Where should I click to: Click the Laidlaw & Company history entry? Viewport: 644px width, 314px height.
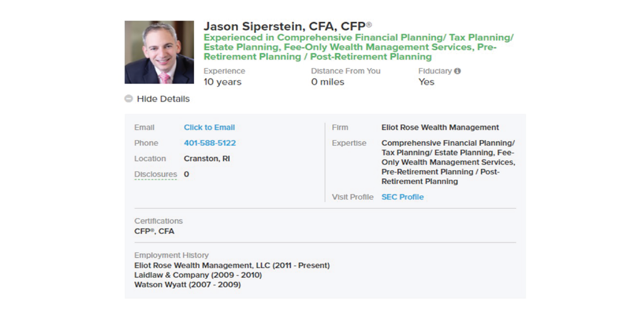tap(198, 275)
